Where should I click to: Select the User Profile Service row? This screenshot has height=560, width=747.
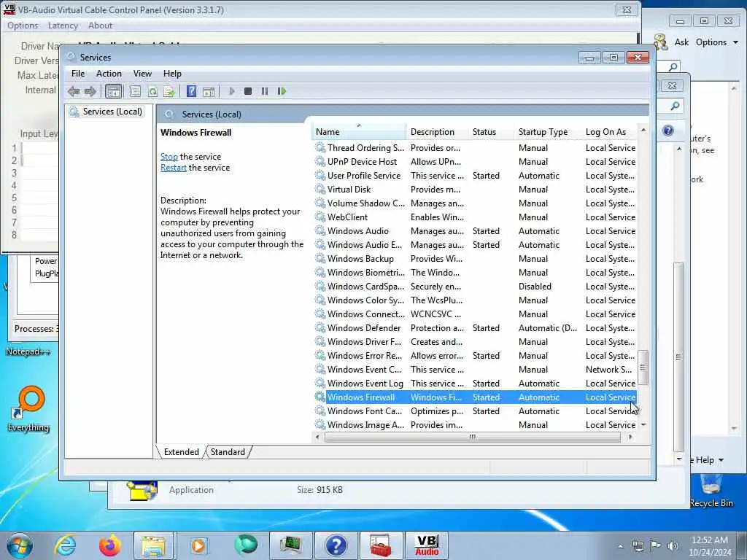475,176
